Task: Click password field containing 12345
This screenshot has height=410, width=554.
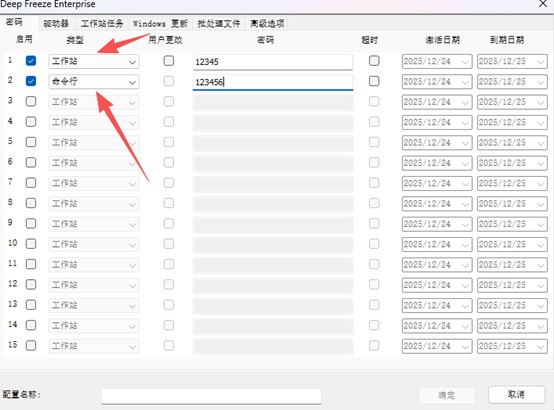Action: point(273,62)
